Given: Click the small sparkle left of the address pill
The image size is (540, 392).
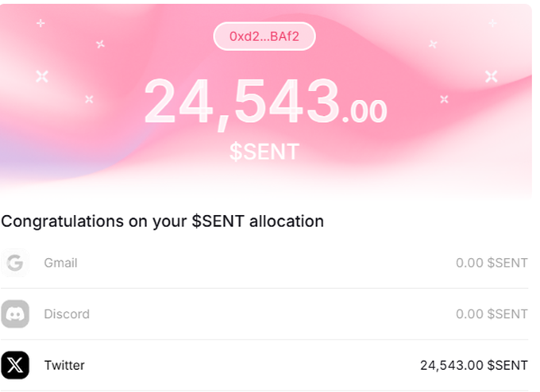Looking at the screenshot, I should coord(100,44).
